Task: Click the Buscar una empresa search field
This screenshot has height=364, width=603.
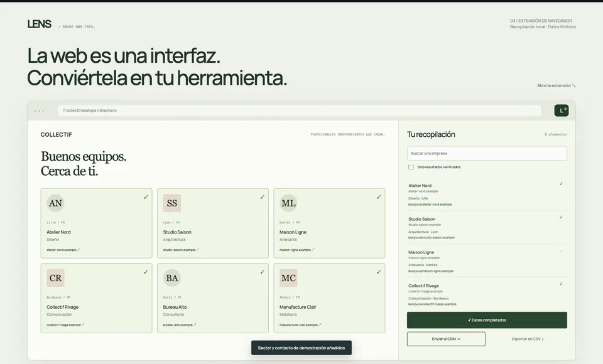Action: point(487,153)
